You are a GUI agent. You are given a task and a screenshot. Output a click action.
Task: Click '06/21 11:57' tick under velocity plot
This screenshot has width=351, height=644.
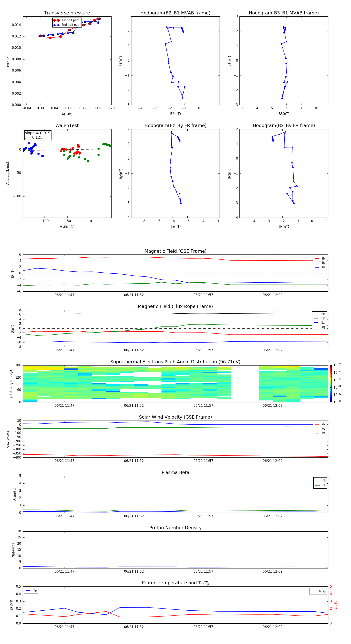[x=203, y=461]
